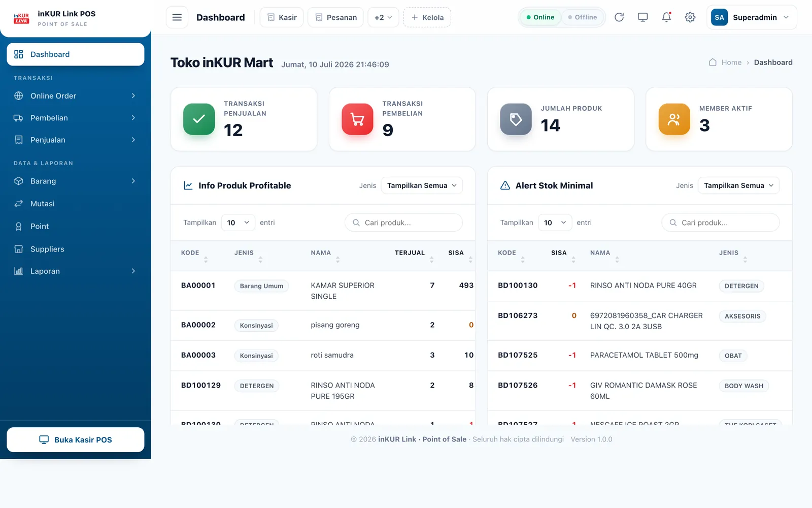Open the settings gear icon
The width and height of the screenshot is (812, 508).
[690, 17]
